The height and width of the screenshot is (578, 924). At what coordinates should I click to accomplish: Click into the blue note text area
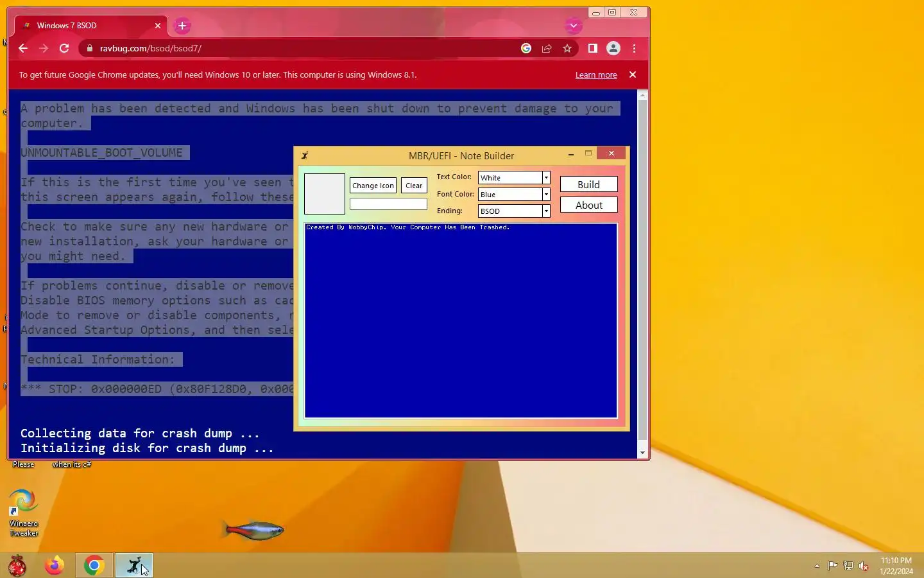point(461,320)
